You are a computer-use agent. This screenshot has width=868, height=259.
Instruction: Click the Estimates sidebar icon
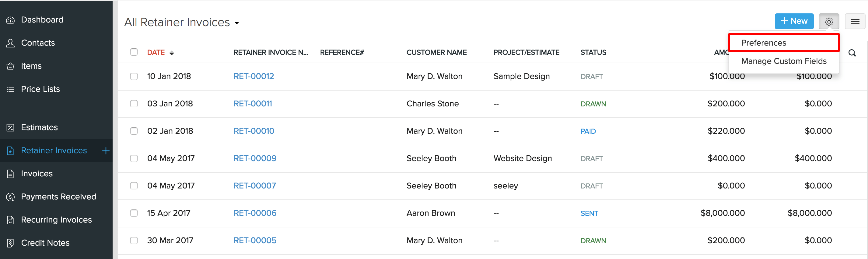pyautogui.click(x=10, y=127)
